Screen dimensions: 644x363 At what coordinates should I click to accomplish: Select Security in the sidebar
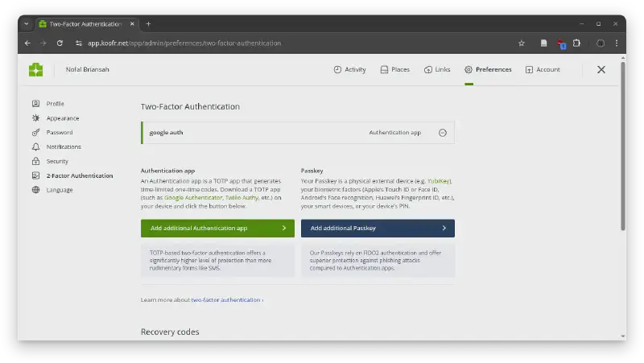[57, 161]
